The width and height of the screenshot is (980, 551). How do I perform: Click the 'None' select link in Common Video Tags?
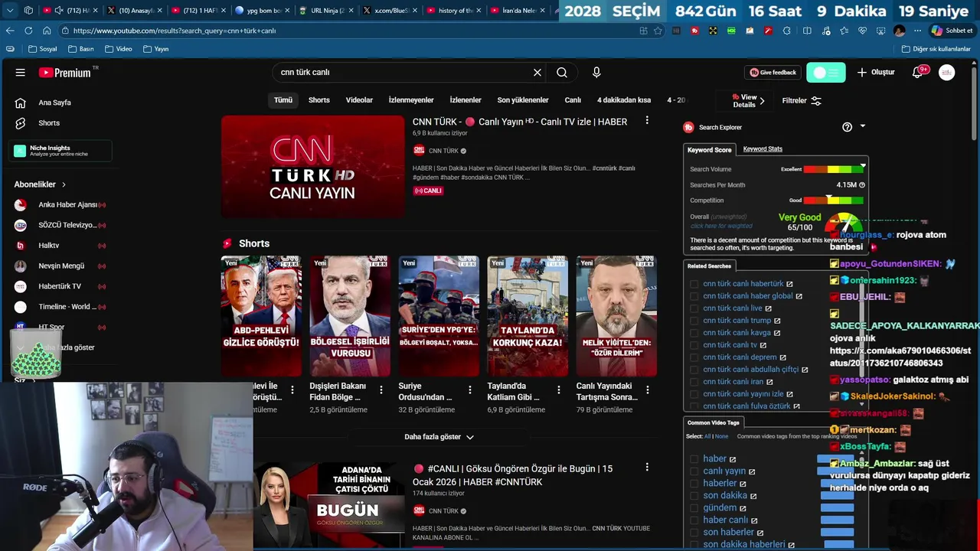coord(721,436)
